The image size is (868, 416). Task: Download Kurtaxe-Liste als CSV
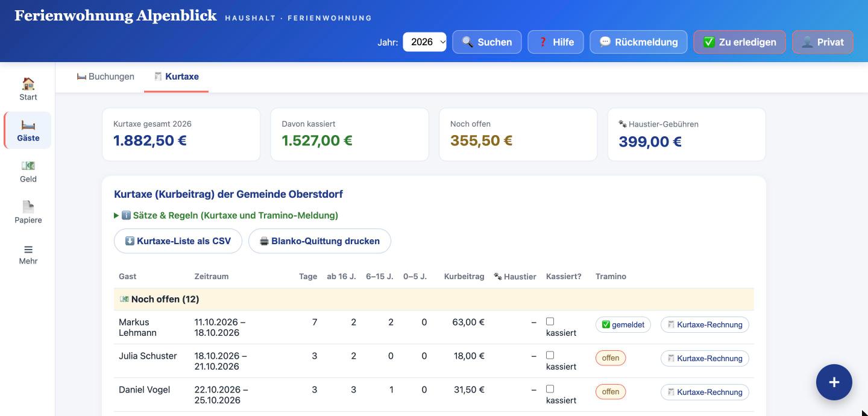tap(178, 241)
